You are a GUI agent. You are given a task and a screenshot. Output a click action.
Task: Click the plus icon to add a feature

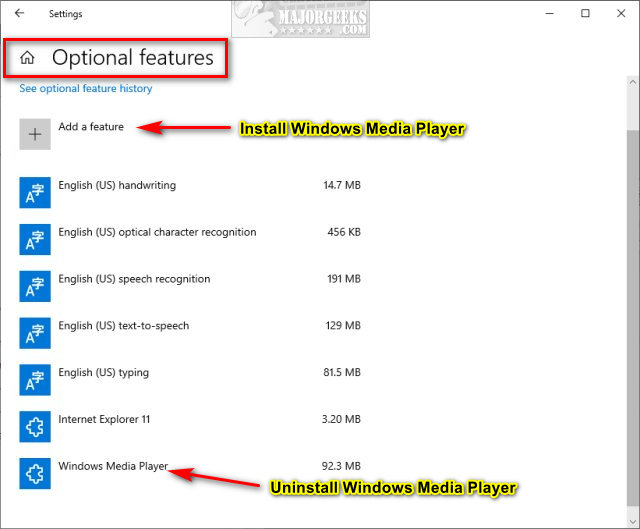[x=35, y=134]
